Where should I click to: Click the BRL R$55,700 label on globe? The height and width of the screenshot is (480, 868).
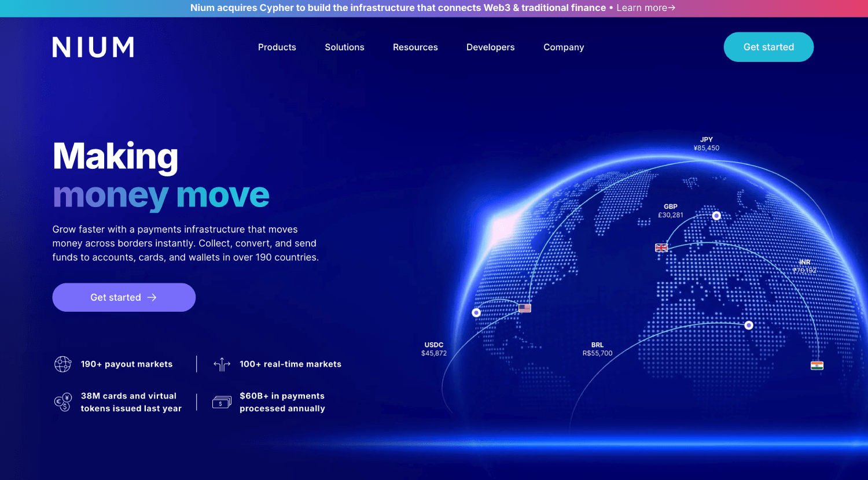(x=597, y=349)
